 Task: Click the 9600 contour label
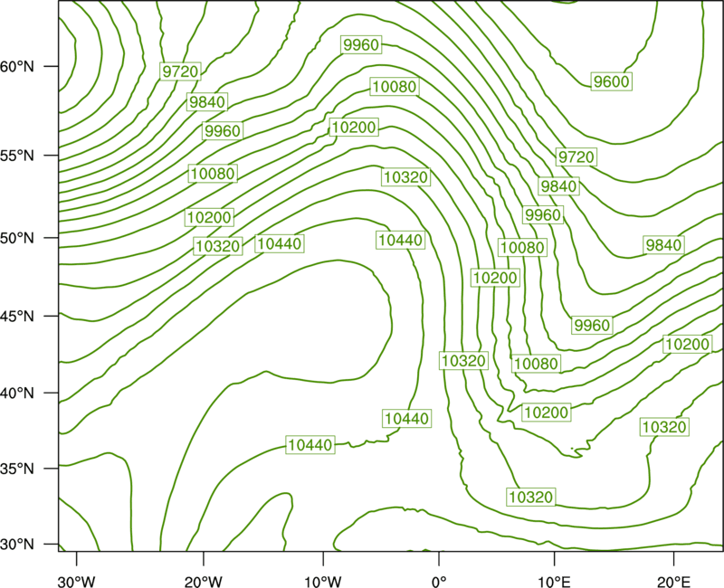pyautogui.click(x=612, y=81)
